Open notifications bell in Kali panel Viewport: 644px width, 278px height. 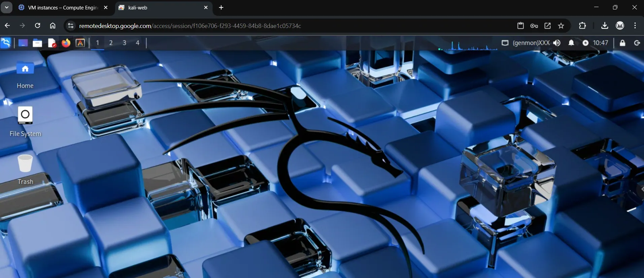(x=571, y=43)
